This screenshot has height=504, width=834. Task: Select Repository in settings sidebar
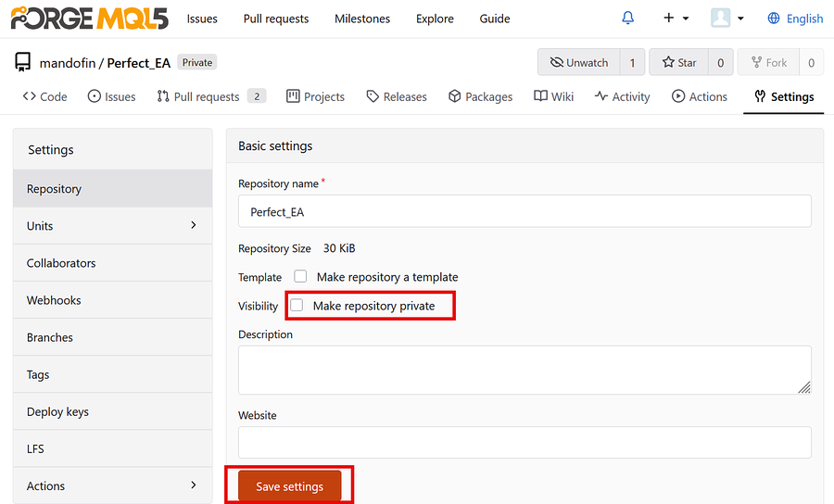[113, 189]
